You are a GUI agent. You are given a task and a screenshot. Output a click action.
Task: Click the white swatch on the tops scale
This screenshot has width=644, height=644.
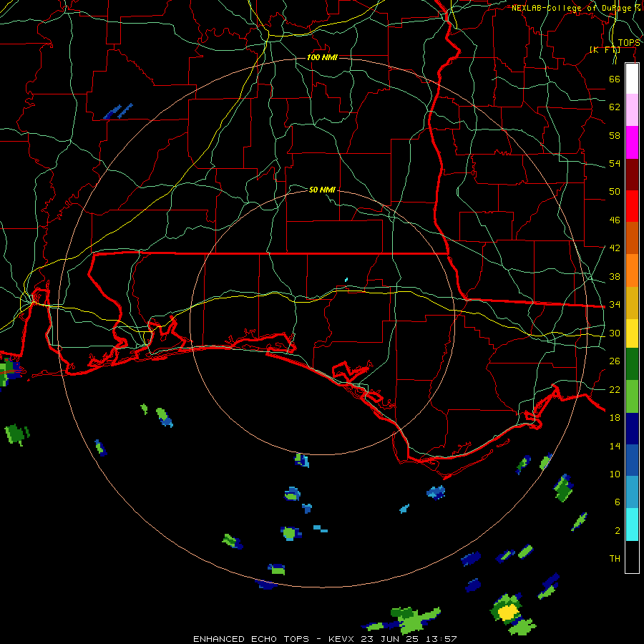pos(632,79)
